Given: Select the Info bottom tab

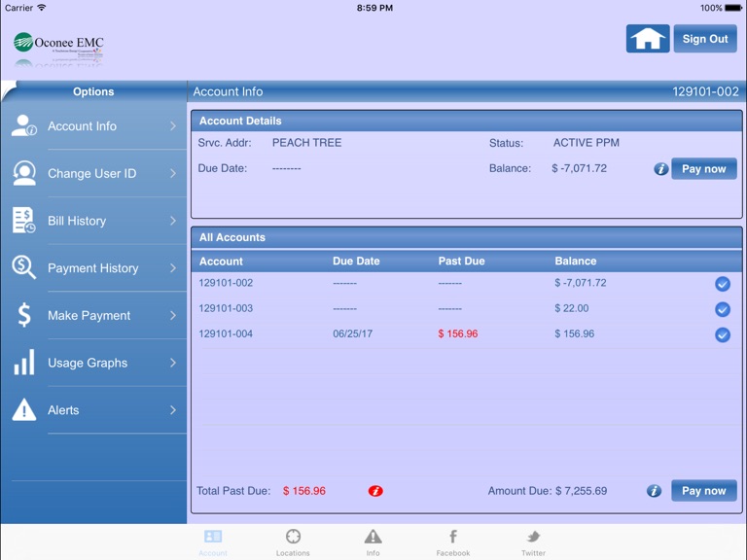Looking at the screenshot, I should [373, 542].
